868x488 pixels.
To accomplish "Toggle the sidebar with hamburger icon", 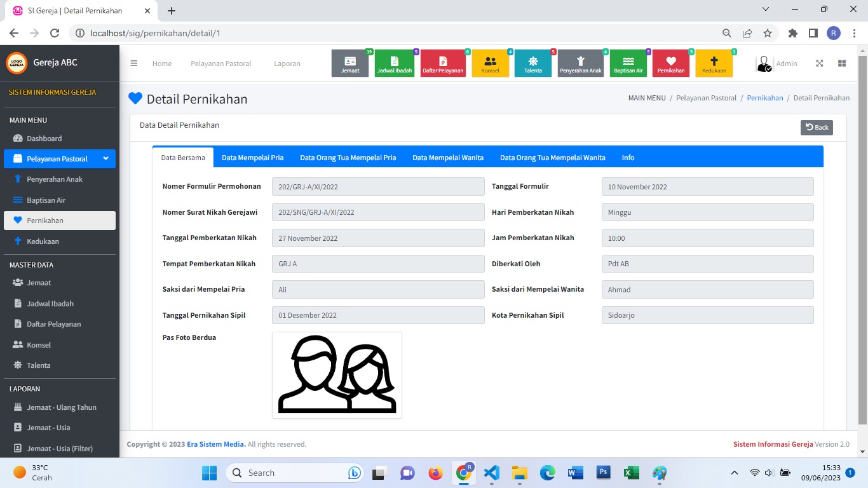I will (x=134, y=64).
